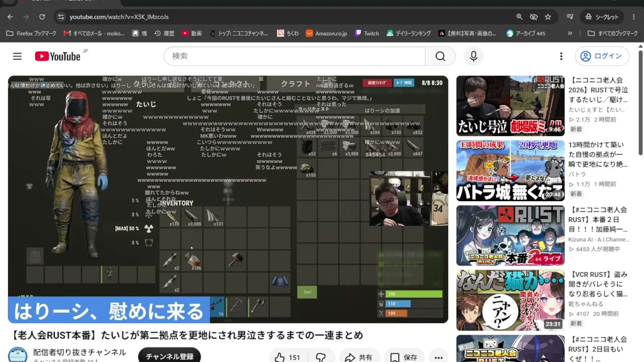Screen dimensions: 644x362
Task: Open the 【VCR RUST】盗み聞き video title
Action: [598, 284]
